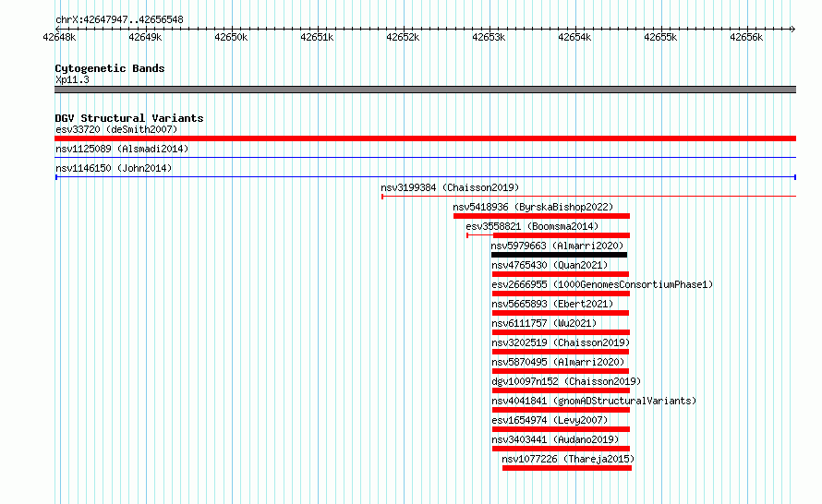822x504 pixels.
Task: Click the ruler's right arrowhead
Action: [x=792, y=29]
